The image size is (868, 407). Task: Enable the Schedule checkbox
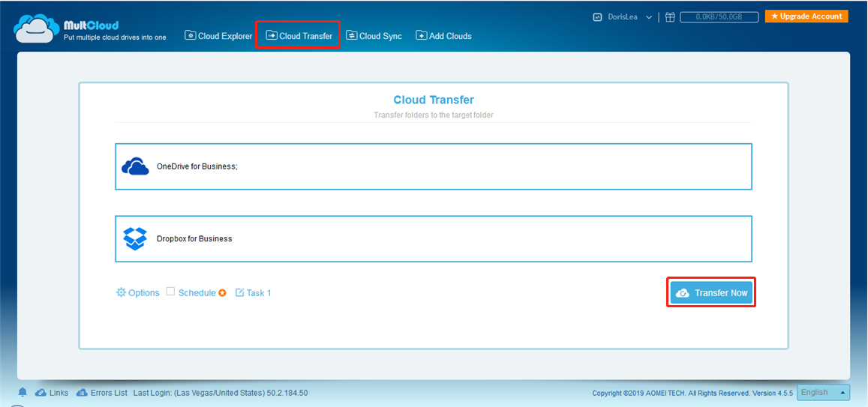coord(170,292)
